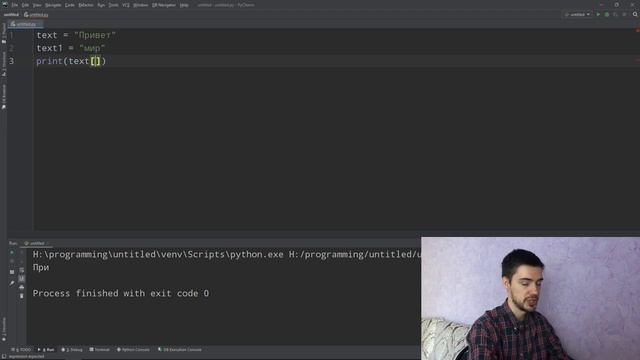Open the File menu
Viewport: 640px width, 360px height.
15,5
